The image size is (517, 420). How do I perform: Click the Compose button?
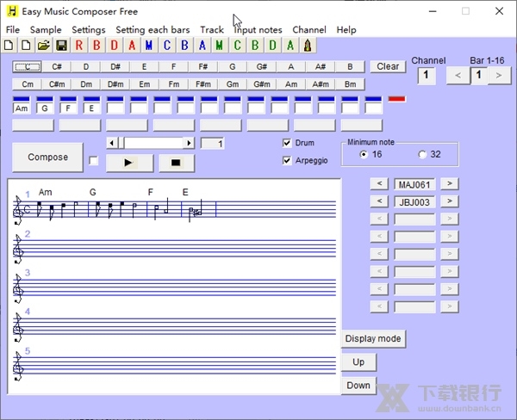[47, 157]
